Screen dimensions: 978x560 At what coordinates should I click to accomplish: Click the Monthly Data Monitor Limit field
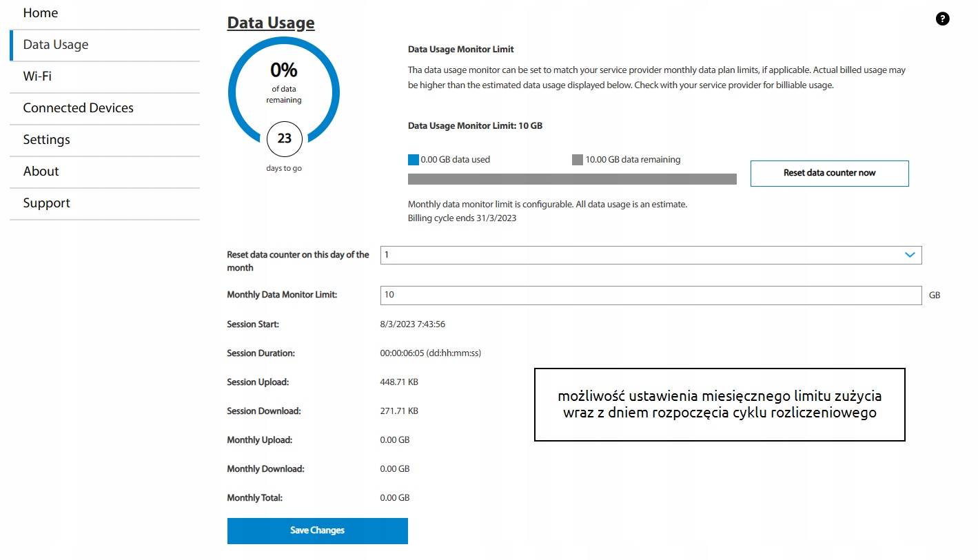click(650, 295)
